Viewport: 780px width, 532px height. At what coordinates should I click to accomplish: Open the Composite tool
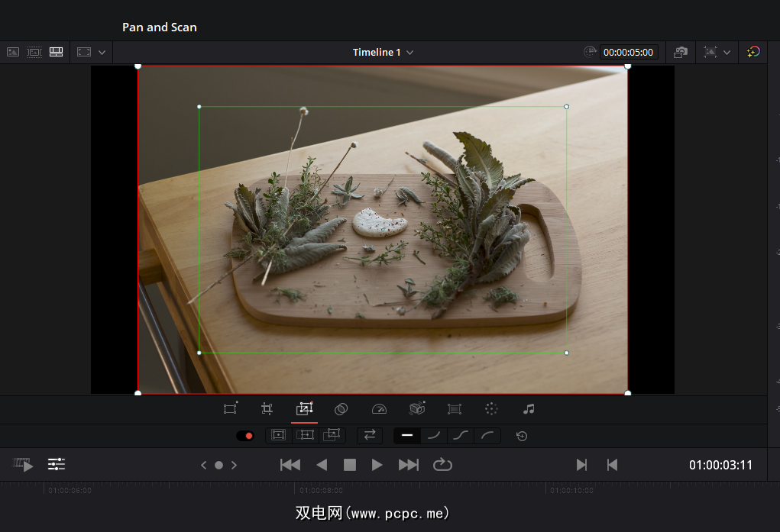(x=341, y=409)
